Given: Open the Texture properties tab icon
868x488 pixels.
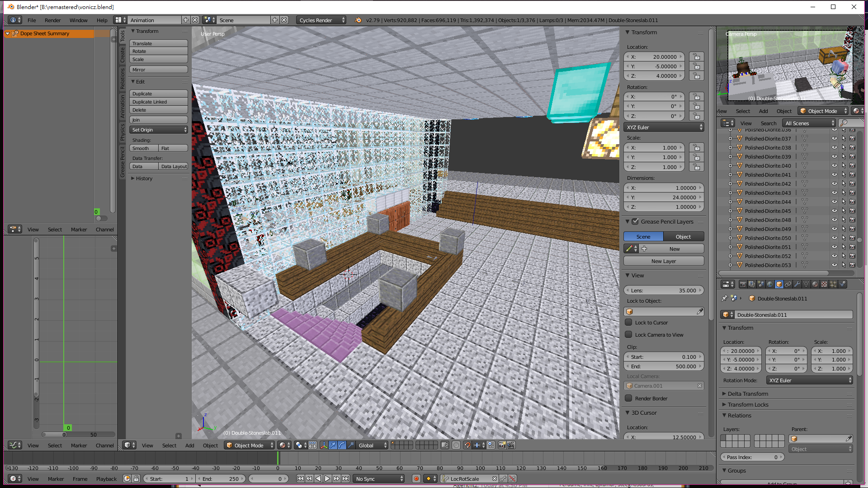Looking at the screenshot, I should tap(824, 284).
